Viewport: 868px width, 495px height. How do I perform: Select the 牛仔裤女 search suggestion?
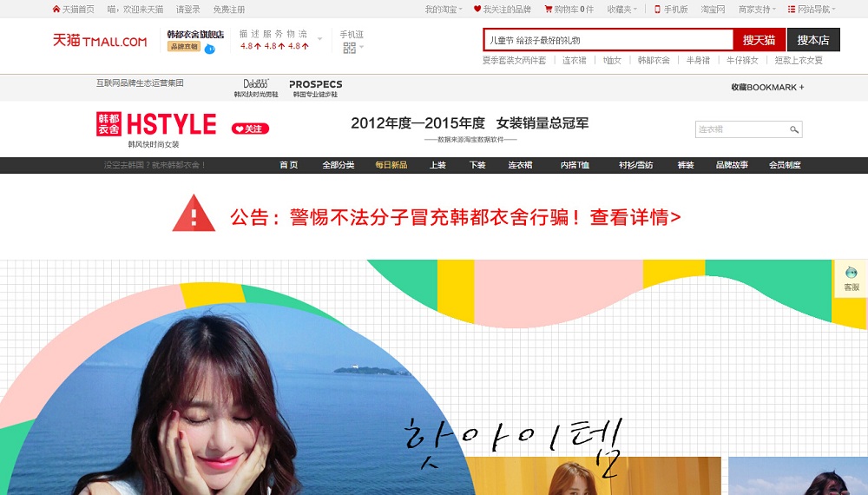pos(742,60)
